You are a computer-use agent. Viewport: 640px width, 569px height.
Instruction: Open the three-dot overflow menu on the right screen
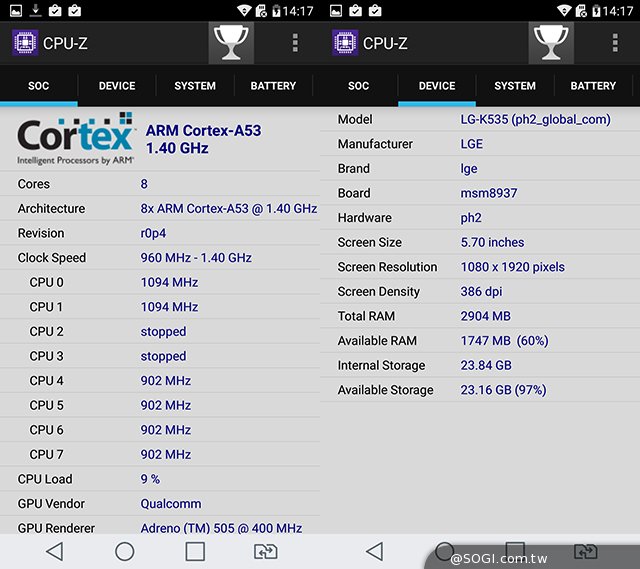click(615, 43)
